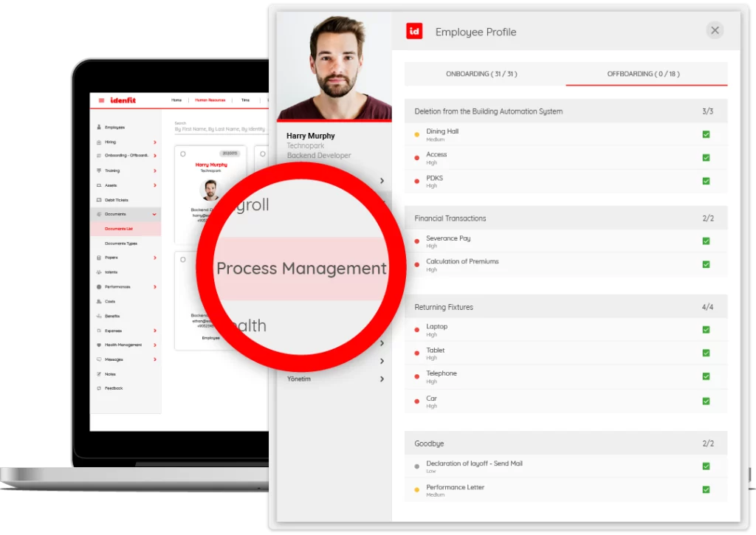This screenshot has height=535, width=756.
Task: Uncheck the Severance Pay checkbox
Action: point(706,241)
